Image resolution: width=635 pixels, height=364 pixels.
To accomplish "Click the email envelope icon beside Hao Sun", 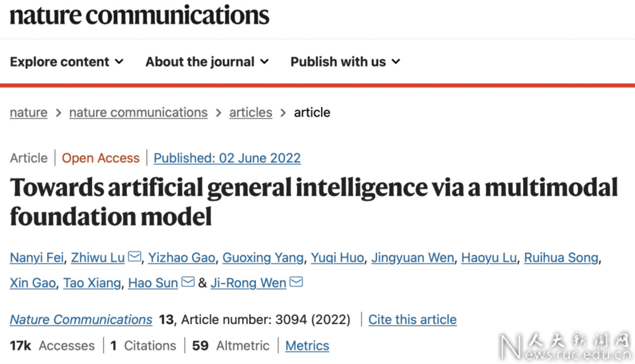I will click(x=188, y=282).
